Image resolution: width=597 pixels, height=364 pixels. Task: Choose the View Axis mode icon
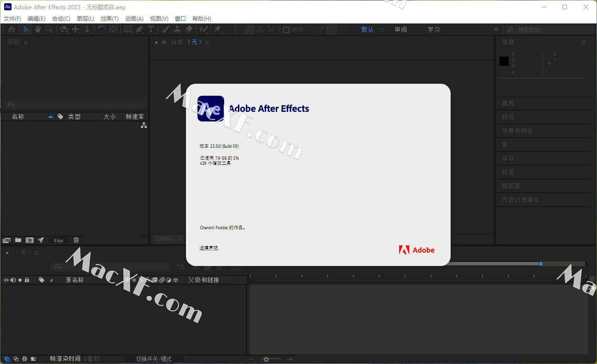(271, 29)
